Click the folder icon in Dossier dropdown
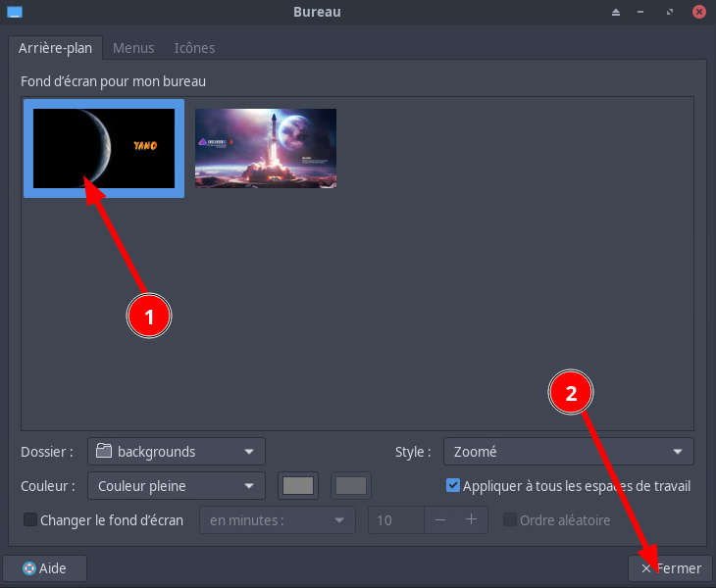Image resolution: width=716 pixels, height=588 pixels. point(104,452)
